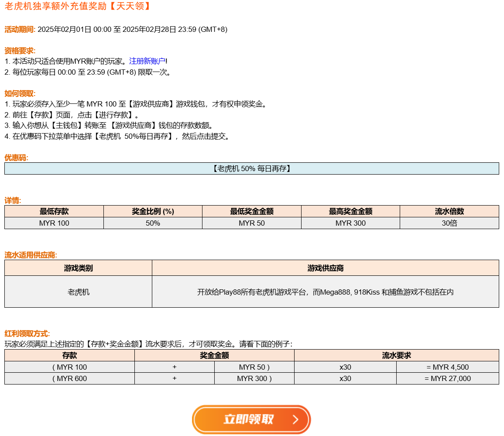Viewport: 504px width, 436px height.
Task: Click the 活动期间 heading label
Action: tap(20, 29)
